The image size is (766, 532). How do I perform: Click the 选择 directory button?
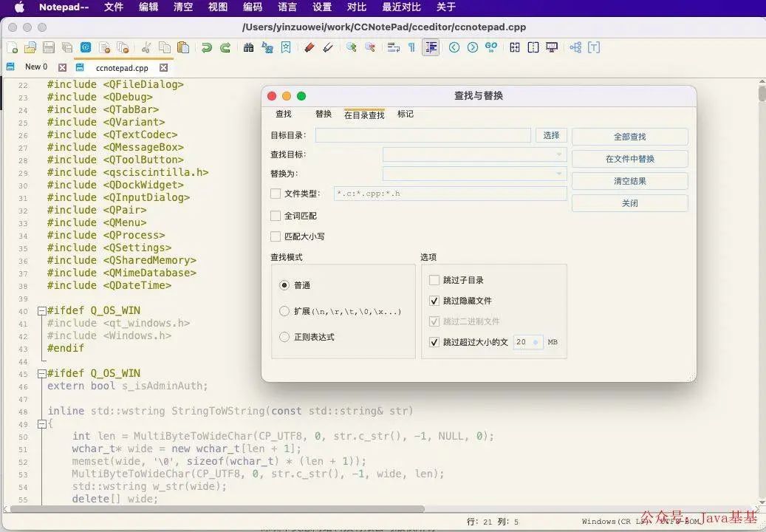551,135
